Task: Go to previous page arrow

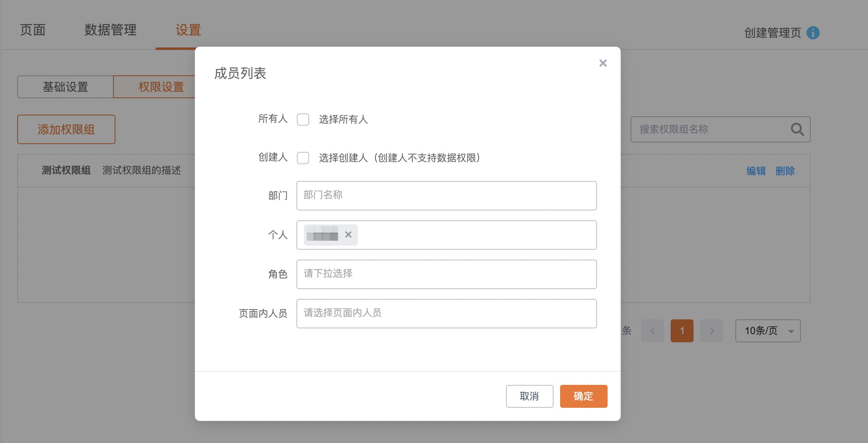Action: pos(653,331)
